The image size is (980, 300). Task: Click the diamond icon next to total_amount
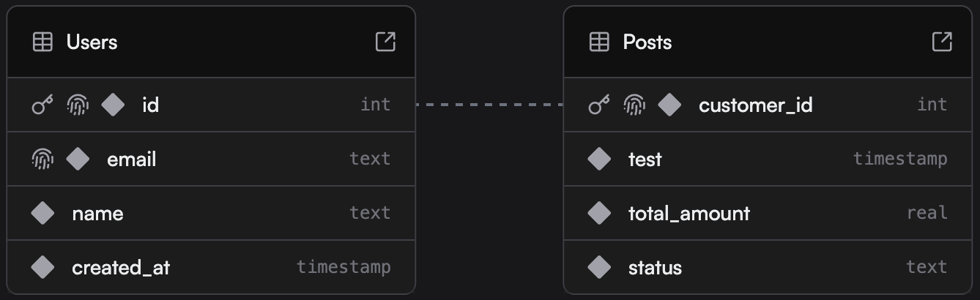(599, 213)
